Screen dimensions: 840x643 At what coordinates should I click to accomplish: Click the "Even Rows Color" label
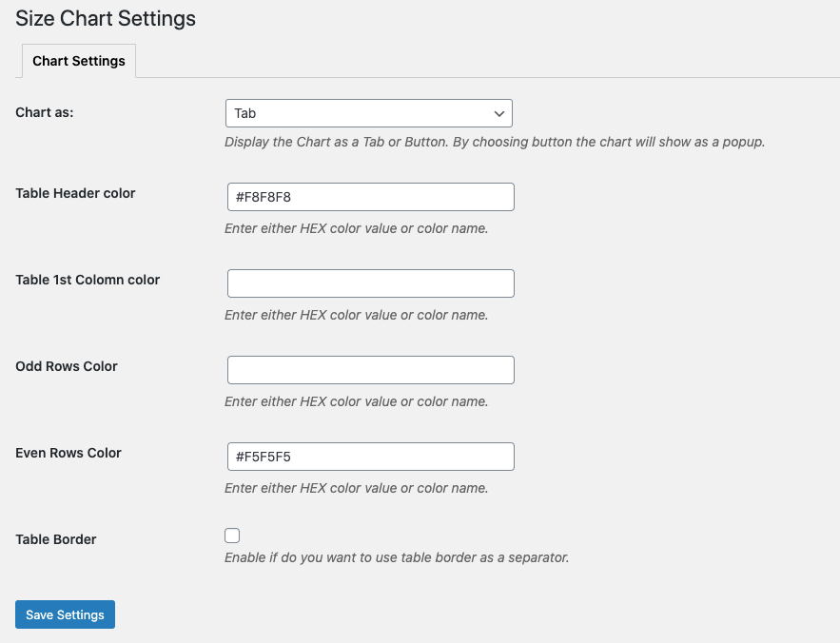click(x=68, y=453)
